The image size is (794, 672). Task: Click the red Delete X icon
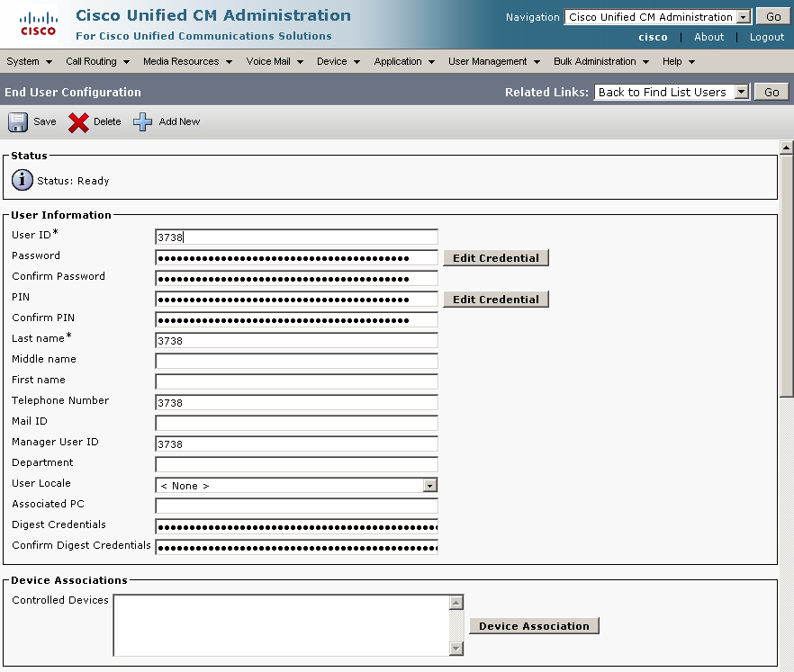coord(79,122)
